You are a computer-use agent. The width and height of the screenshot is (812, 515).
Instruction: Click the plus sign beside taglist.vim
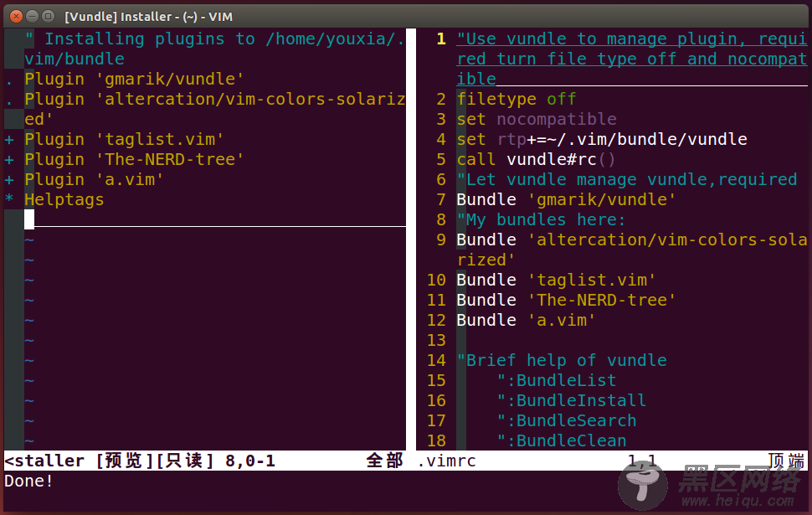point(9,140)
